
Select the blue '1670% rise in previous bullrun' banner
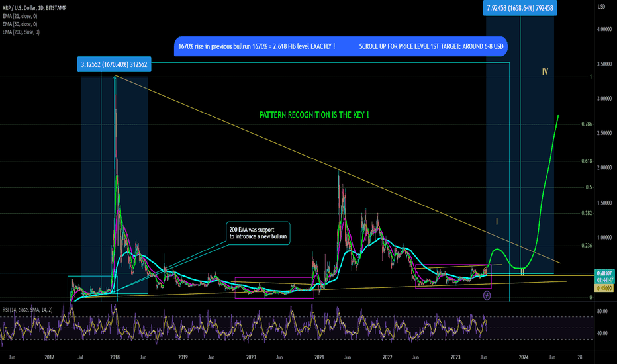coord(341,46)
